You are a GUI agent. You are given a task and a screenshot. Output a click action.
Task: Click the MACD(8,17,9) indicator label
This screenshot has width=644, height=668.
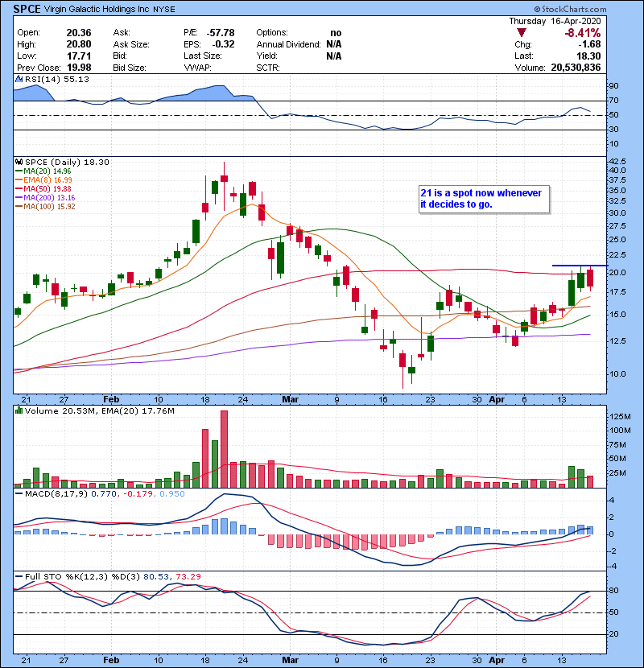[x=56, y=494]
